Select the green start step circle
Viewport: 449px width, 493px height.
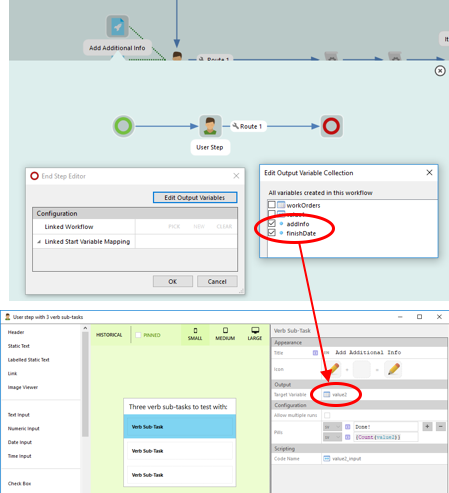(123, 126)
